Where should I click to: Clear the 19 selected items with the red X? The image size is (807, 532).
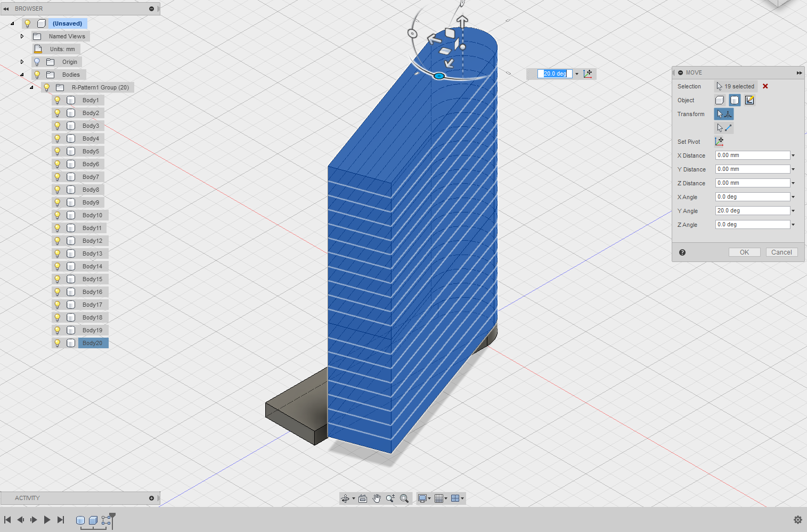[765, 86]
